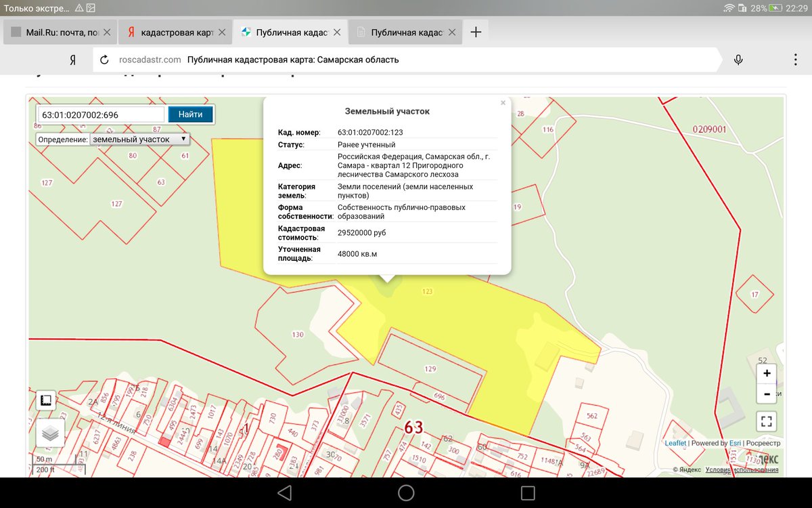The height and width of the screenshot is (508, 812).
Task: Close the last Публичная кадас tab
Action: coord(452,32)
